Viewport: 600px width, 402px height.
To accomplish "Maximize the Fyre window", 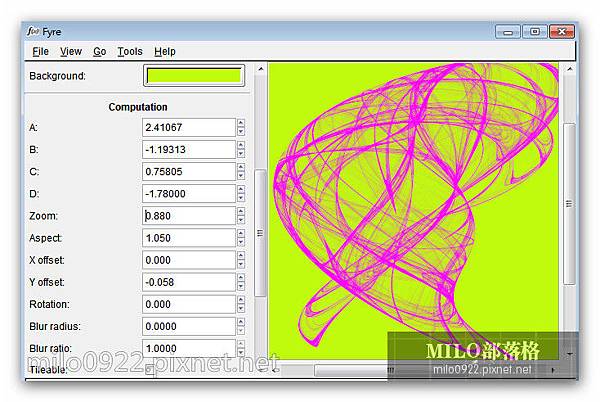I will [x=535, y=32].
